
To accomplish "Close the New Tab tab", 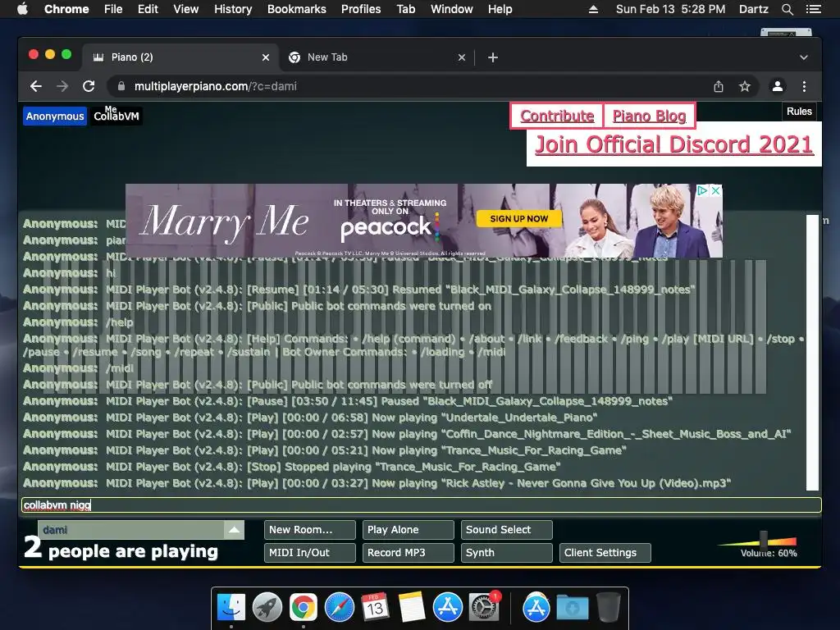I will coord(462,57).
